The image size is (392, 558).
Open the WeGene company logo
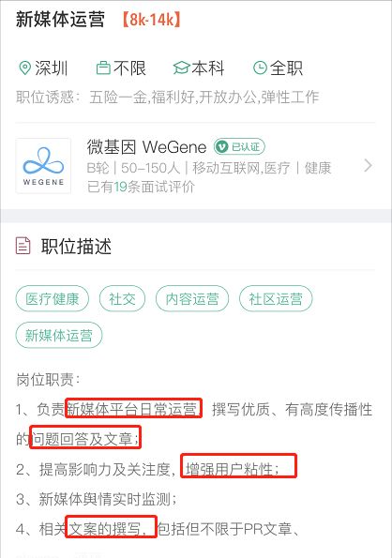coord(43,166)
